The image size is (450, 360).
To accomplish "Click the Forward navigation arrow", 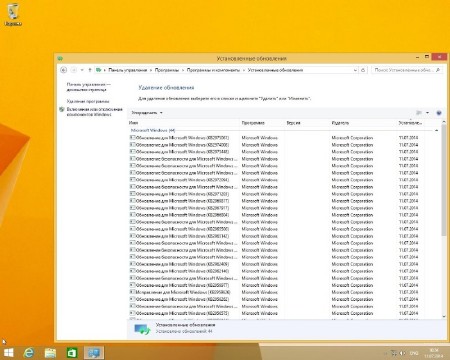I will [74, 70].
